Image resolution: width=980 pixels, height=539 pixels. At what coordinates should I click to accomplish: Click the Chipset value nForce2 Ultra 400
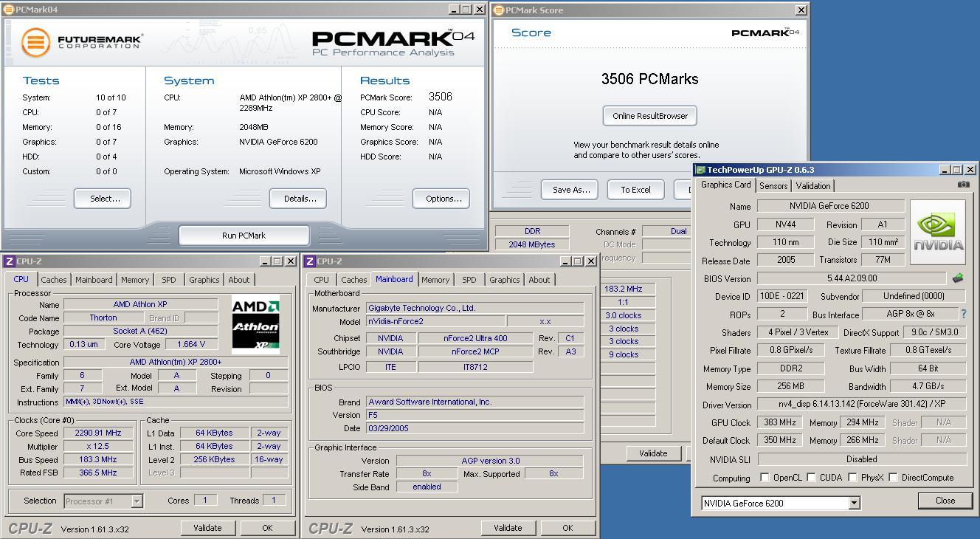(x=475, y=338)
